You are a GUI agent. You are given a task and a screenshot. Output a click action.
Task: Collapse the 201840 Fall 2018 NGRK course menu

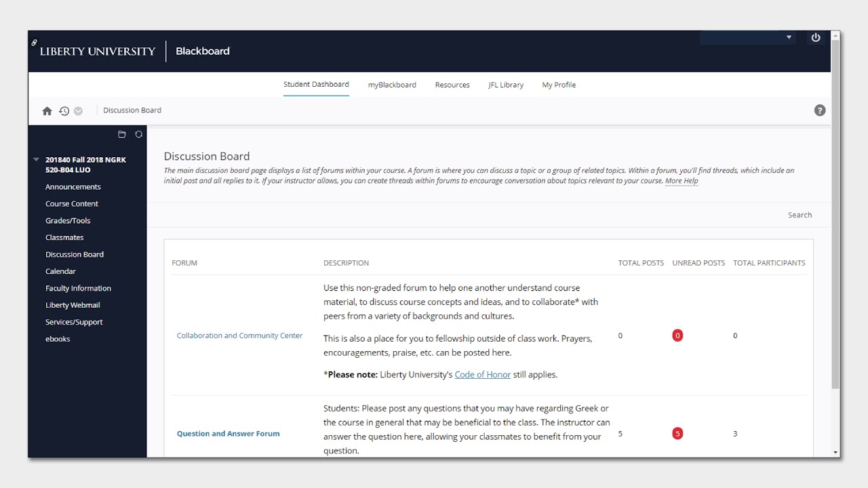pyautogui.click(x=36, y=160)
